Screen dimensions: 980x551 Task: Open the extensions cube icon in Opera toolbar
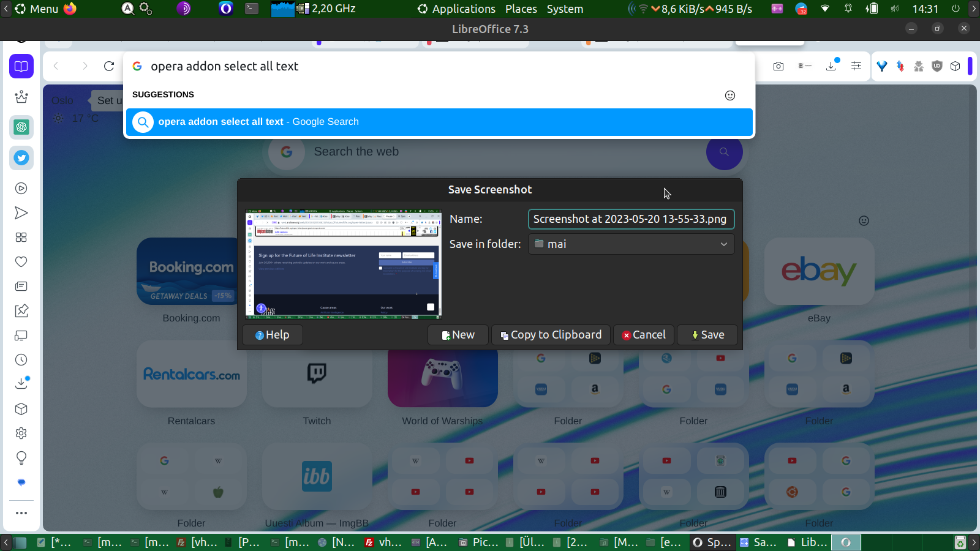pos(956,66)
